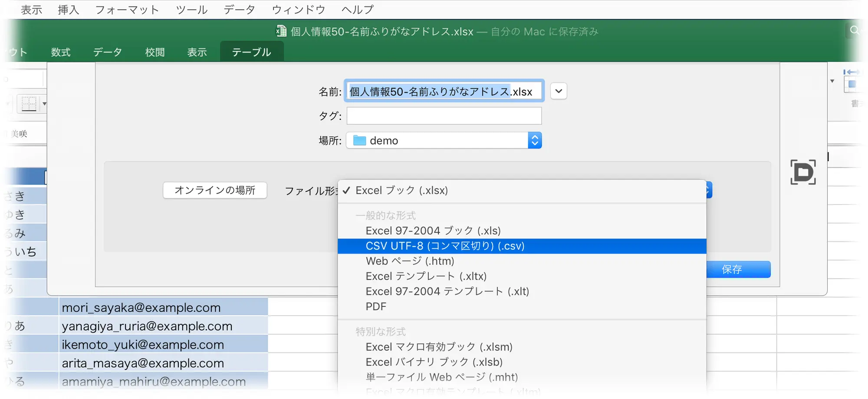Choose Web ページ (.htm) format
Viewport: 868px width, 399px height.
pos(522,261)
